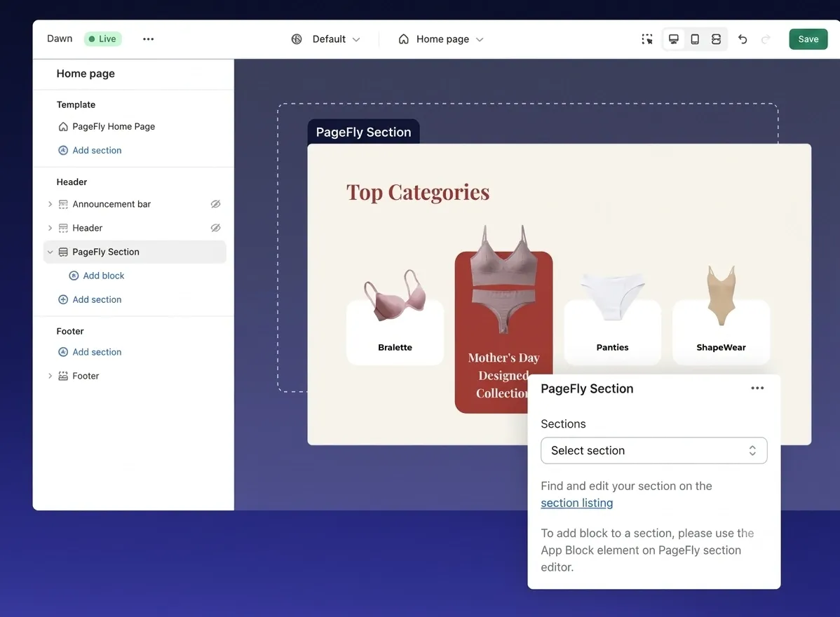Save the theme changes

pyautogui.click(x=808, y=39)
